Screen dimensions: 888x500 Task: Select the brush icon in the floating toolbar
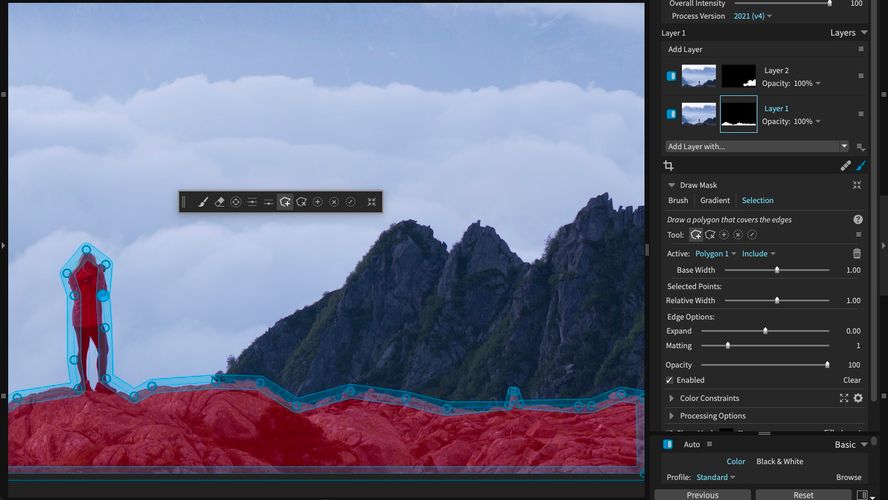click(x=203, y=202)
